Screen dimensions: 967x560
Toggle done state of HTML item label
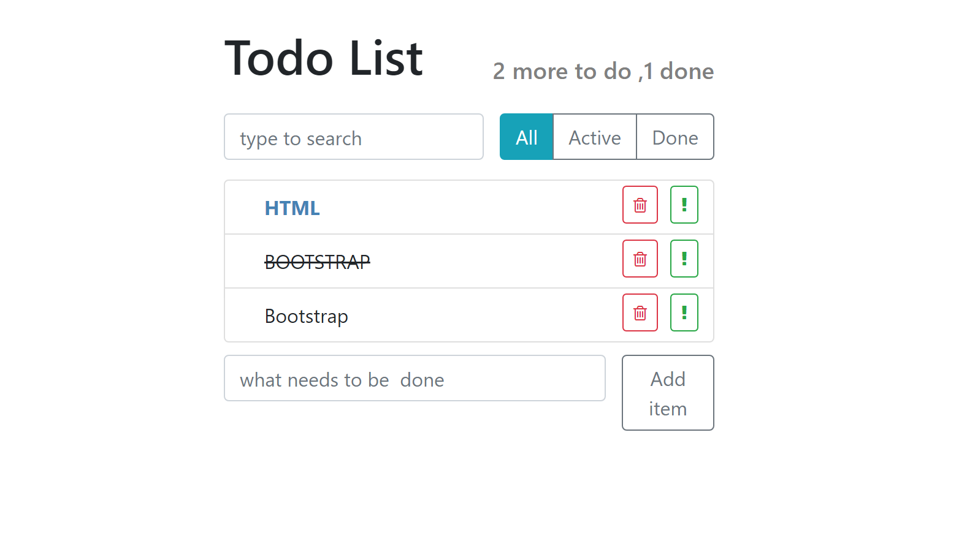[292, 208]
